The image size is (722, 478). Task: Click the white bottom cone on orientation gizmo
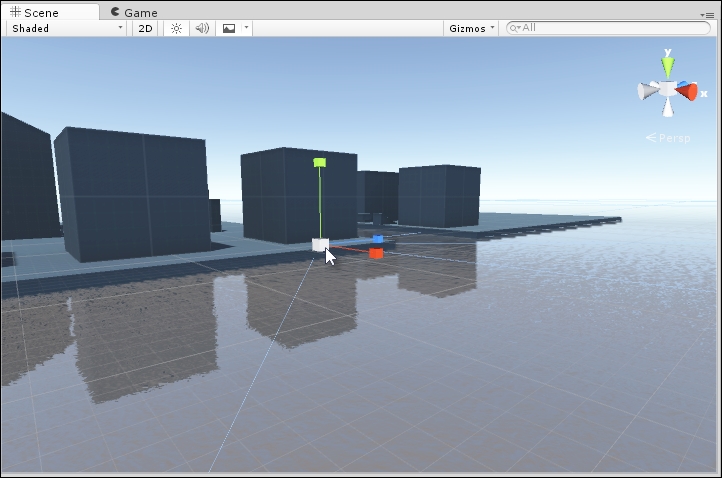coord(667,109)
